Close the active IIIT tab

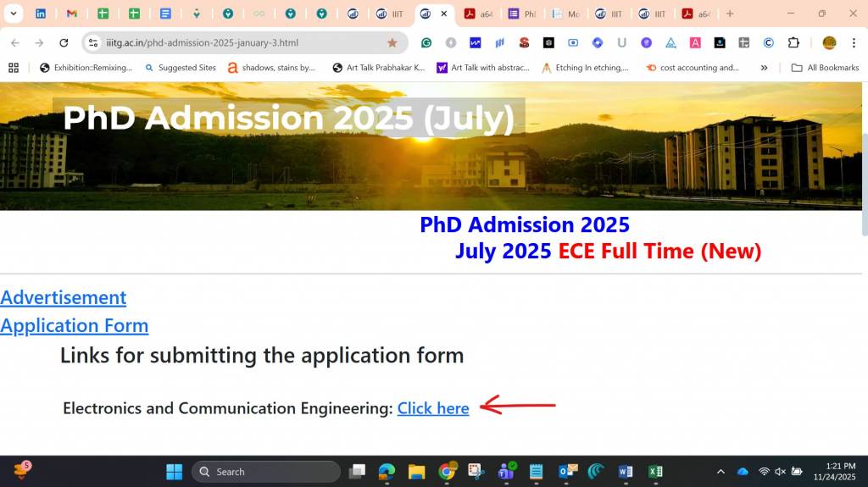point(444,14)
